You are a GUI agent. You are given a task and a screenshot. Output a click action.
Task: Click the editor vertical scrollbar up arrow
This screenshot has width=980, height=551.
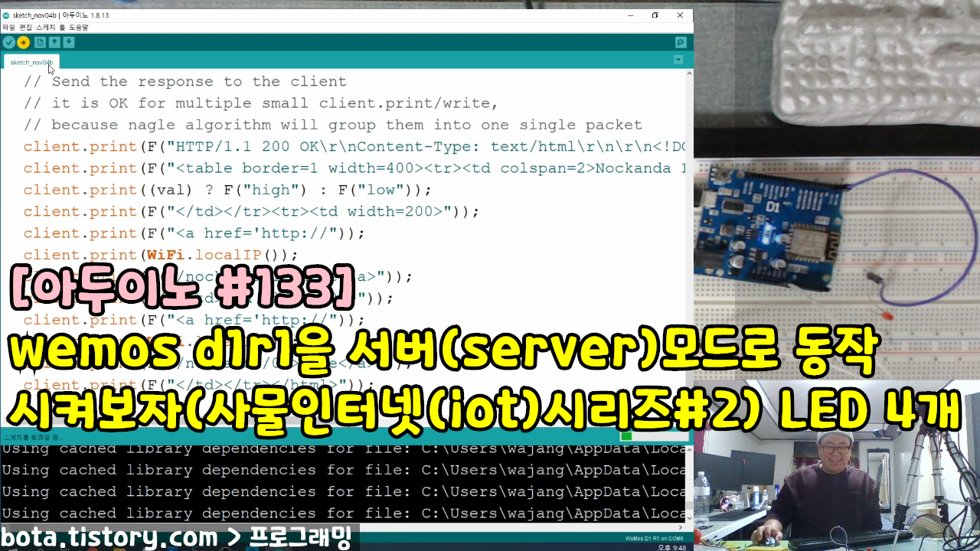tap(689, 73)
